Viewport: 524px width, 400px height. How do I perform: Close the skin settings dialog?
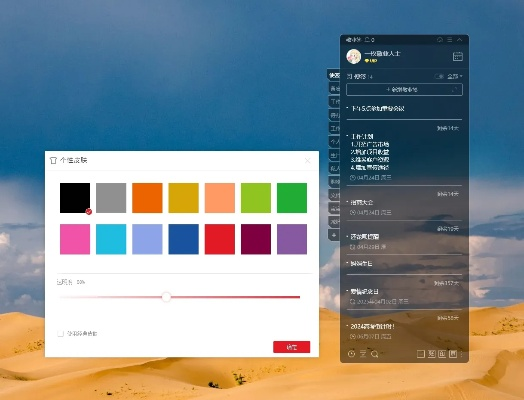coord(307,161)
